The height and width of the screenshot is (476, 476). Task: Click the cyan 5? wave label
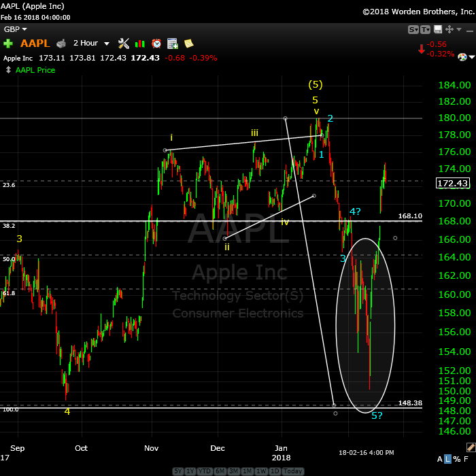[x=377, y=415]
